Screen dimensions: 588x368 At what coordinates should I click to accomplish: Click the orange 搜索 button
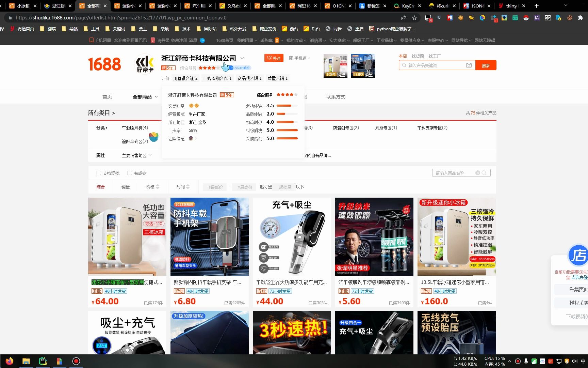pyautogui.click(x=486, y=65)
